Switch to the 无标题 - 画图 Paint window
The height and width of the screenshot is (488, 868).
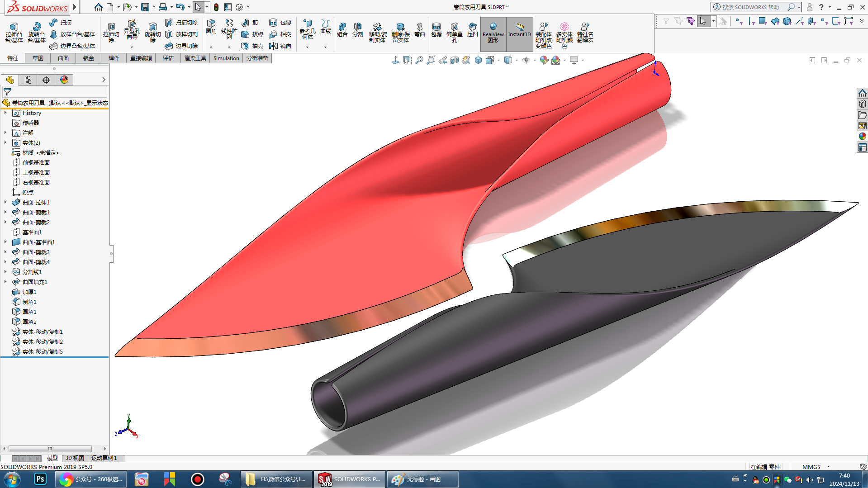[x=422, y=479]
